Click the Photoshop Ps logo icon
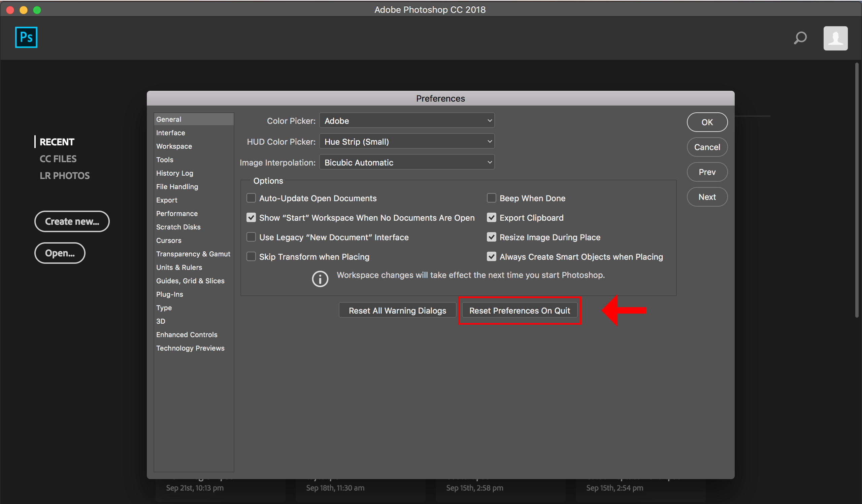The width and height of the screenshot is (862, 504). pos(26,37)
